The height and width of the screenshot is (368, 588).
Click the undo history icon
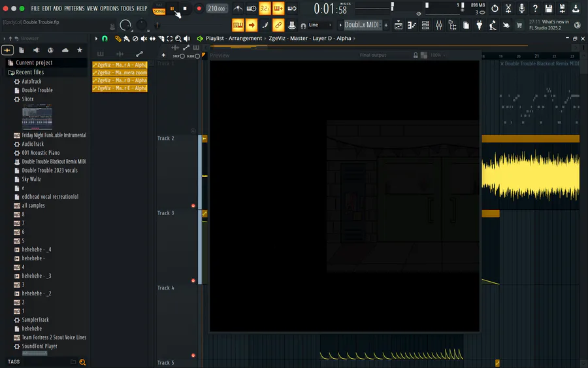click(x=495, y=8)
